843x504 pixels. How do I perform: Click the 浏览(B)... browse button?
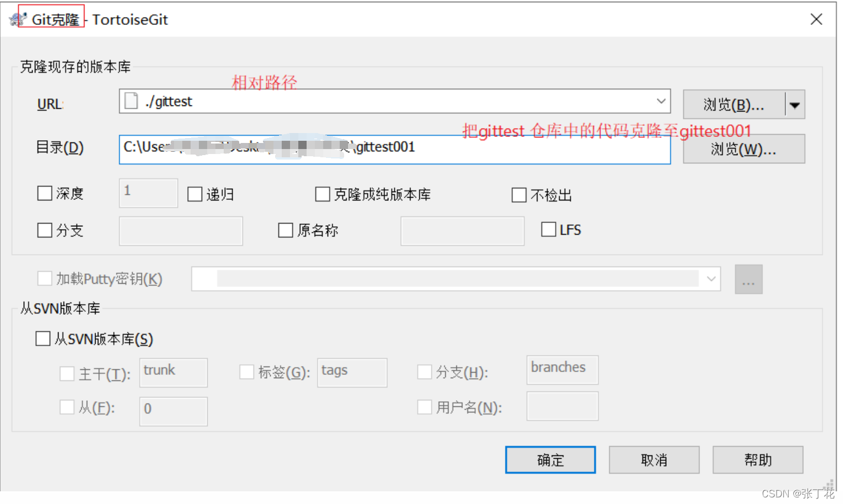tap(734, 104)
